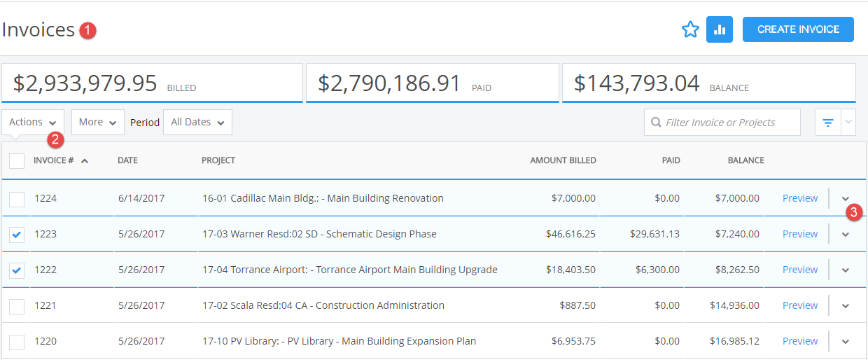Click project 17-03 Warner Resd Schematic Design cell

tap(319, 234)
